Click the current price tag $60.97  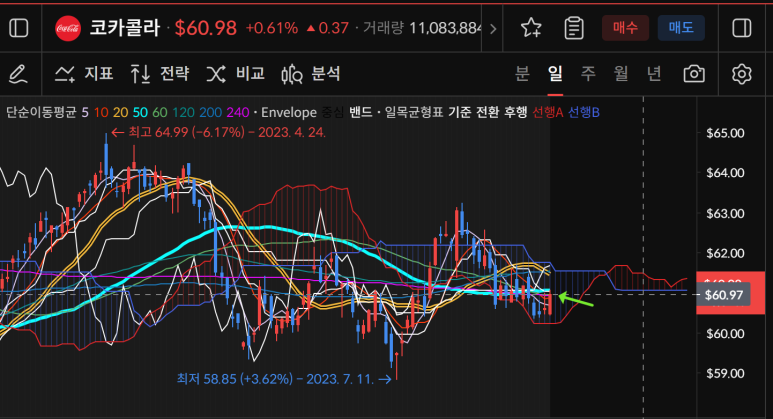click(724, 295)
